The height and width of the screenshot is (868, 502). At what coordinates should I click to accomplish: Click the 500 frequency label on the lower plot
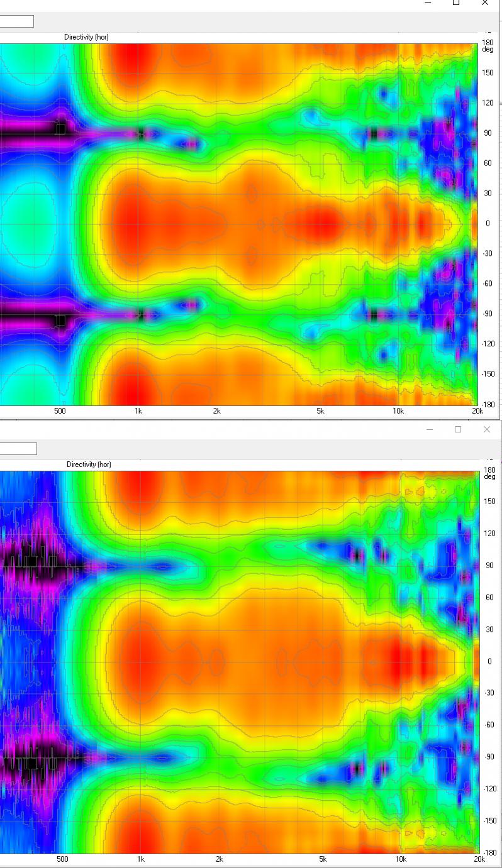tap(62, 859)
